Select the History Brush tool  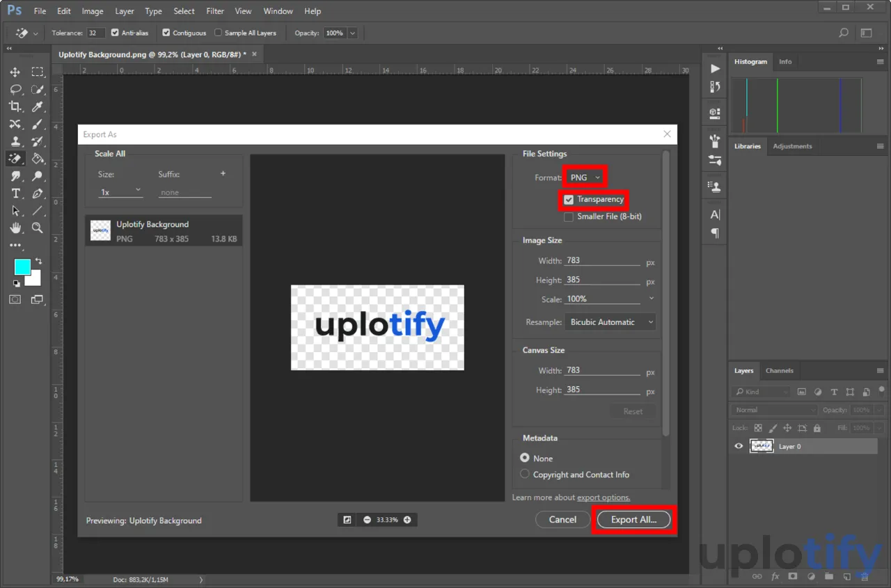[x=38, y=141]
